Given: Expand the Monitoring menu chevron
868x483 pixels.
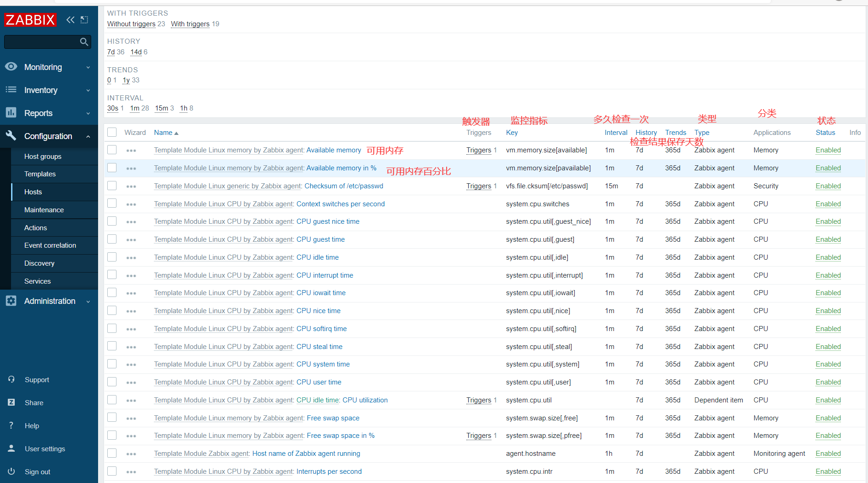Looking at the screenshot, I should pos(88,67).
